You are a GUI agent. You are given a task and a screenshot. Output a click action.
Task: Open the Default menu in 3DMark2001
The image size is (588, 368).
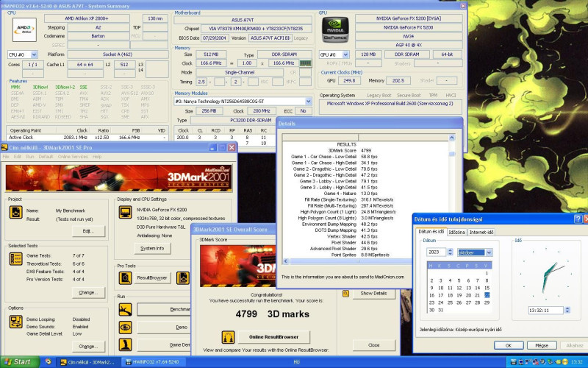pos(46,157)
